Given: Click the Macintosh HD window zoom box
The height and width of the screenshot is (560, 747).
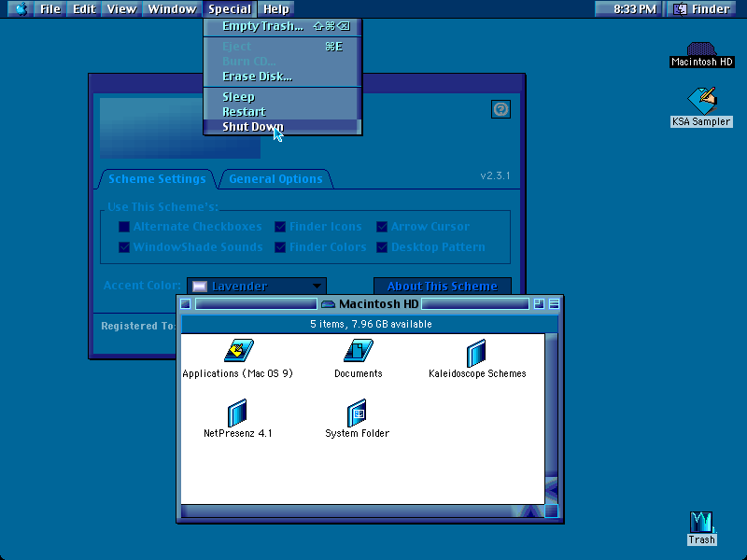Looking at the screenshot, I should pos(539,304).
